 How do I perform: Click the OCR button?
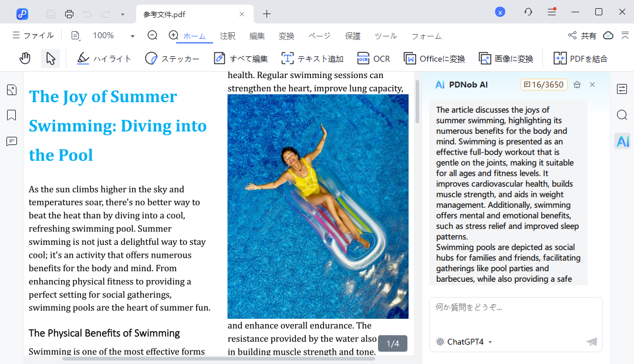[x=373, y=58]
